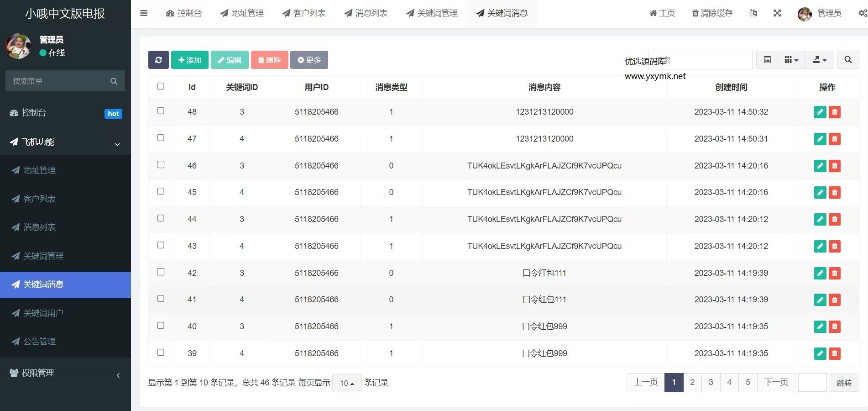Collapse the 飞机功能 sidebar group
The width and height of the screenshot is (868, 411).
click(65, 142)
